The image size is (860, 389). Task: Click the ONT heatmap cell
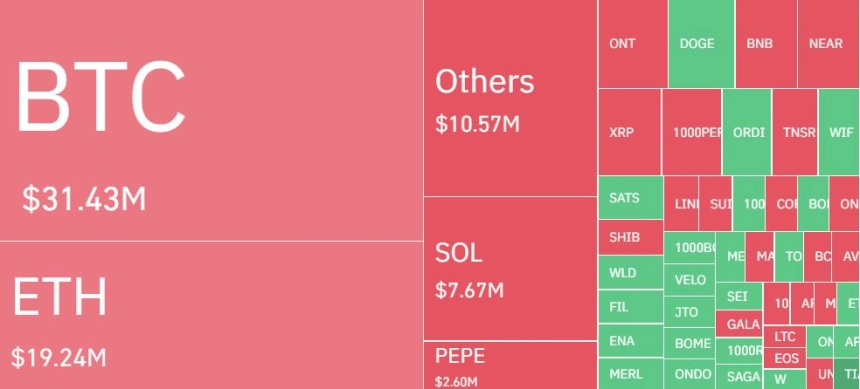tap(632, 43)
